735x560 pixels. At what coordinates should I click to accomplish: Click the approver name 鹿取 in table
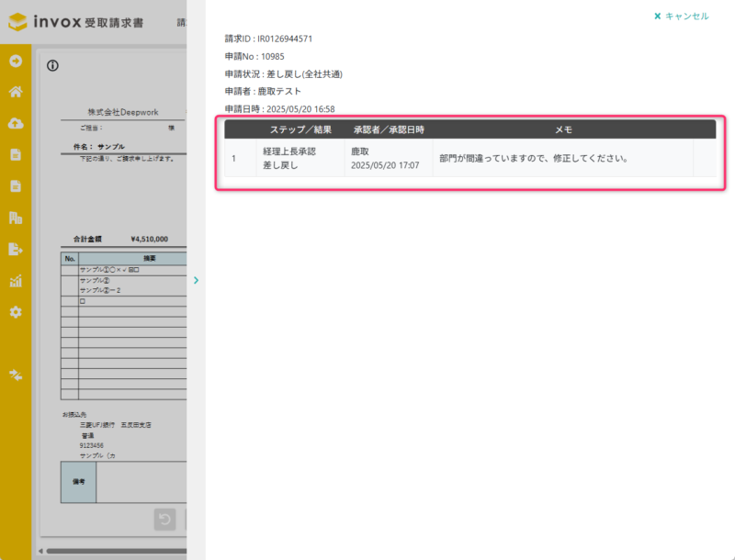coord(360,151)
